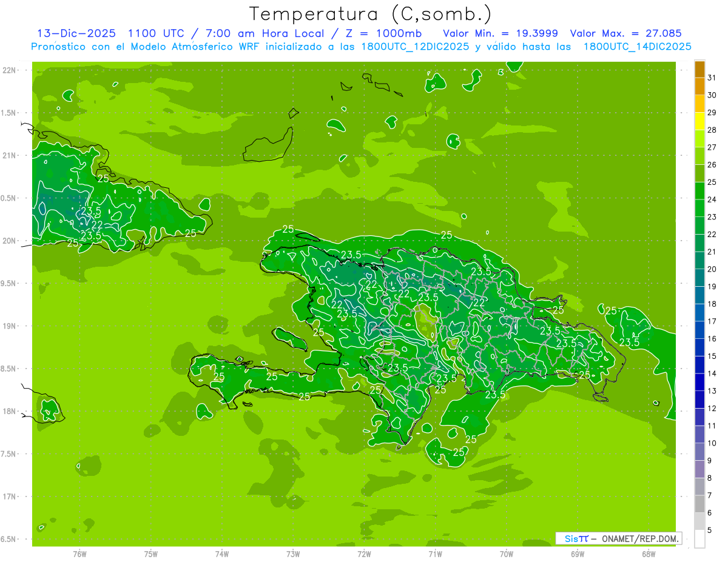Image resolution: width=728 pixels, height=562 pixels.
Task: Select the 74W longitude axis label
Action: pos(221,554)
